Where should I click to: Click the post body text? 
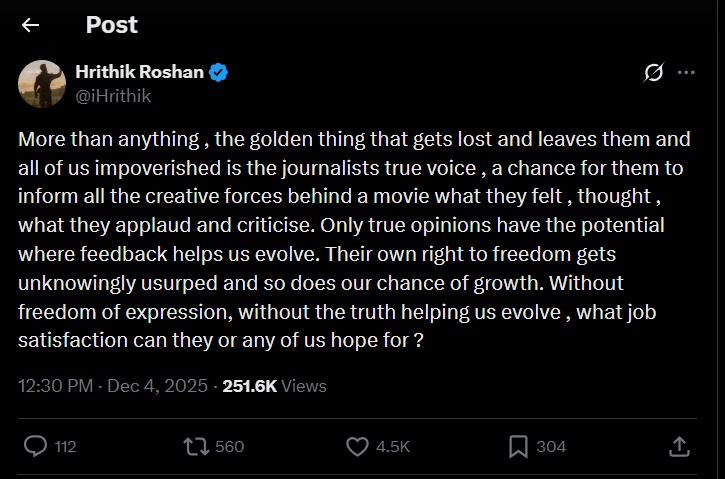click(x=340, y=240)
